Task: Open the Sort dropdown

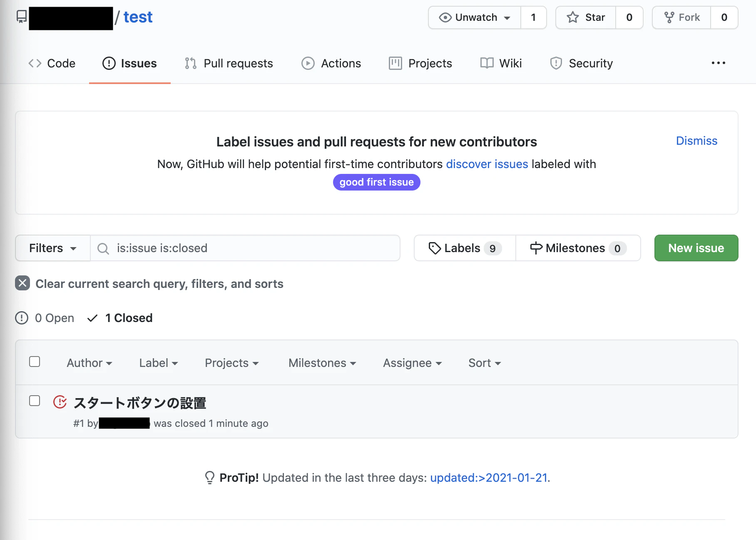Action: pyautogui.click(x=485, y=363)
